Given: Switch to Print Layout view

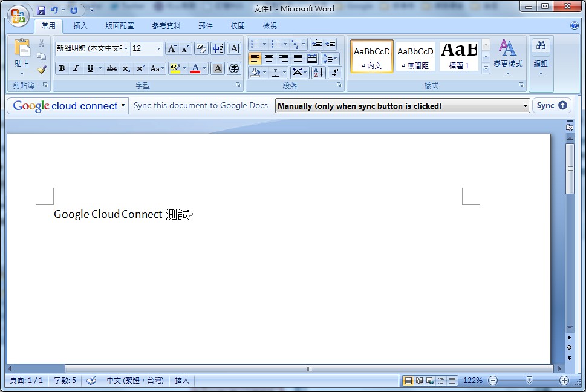Looking at the screenshot, I should click(408, 381).
